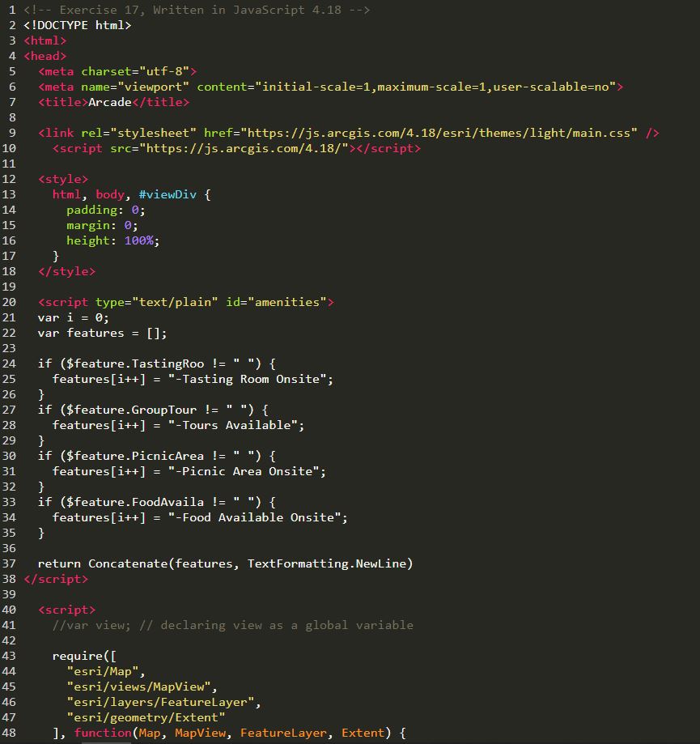Click the "esri/geometry/Extent" module string
The width and height of the screenshot is (700, 744).
pyautogui.click(x=146, y=717)
